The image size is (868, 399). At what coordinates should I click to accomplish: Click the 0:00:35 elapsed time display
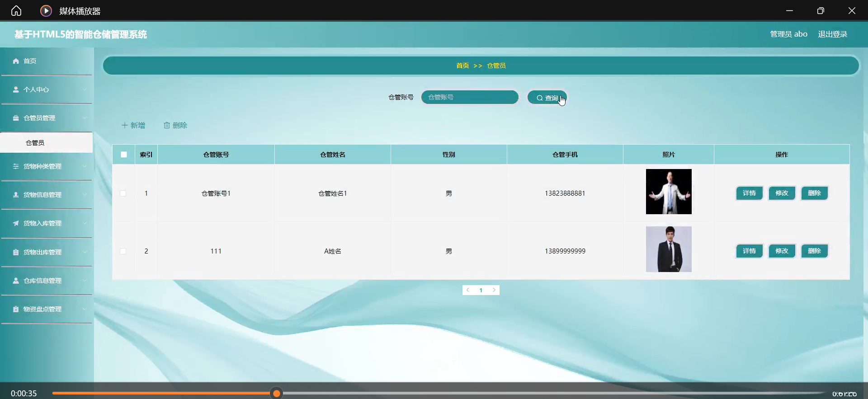24,394
